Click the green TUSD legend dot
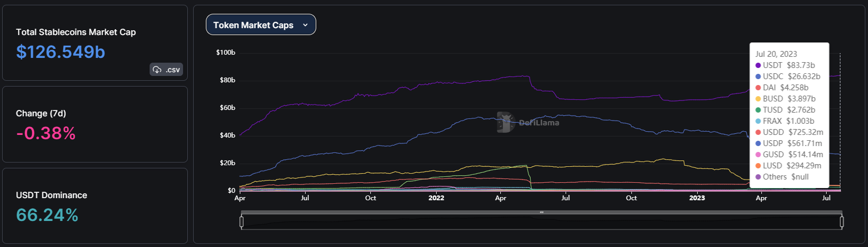 tap(758, 110)
